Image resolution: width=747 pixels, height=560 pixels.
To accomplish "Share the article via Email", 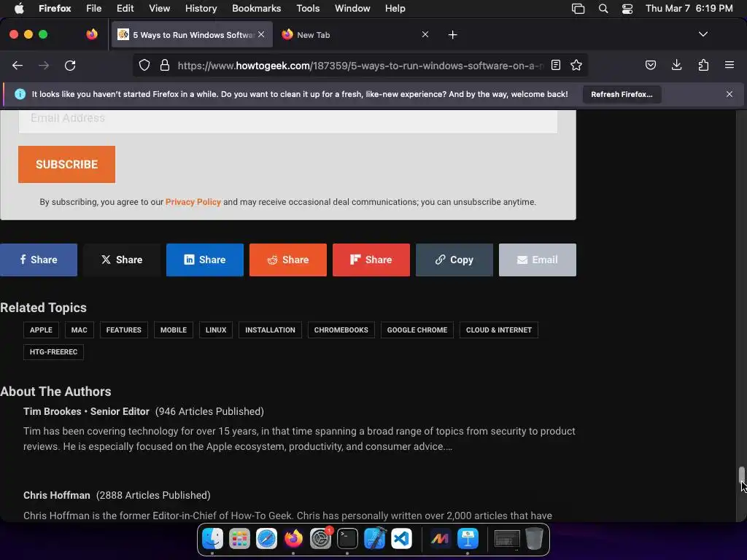I will [538, 260].
